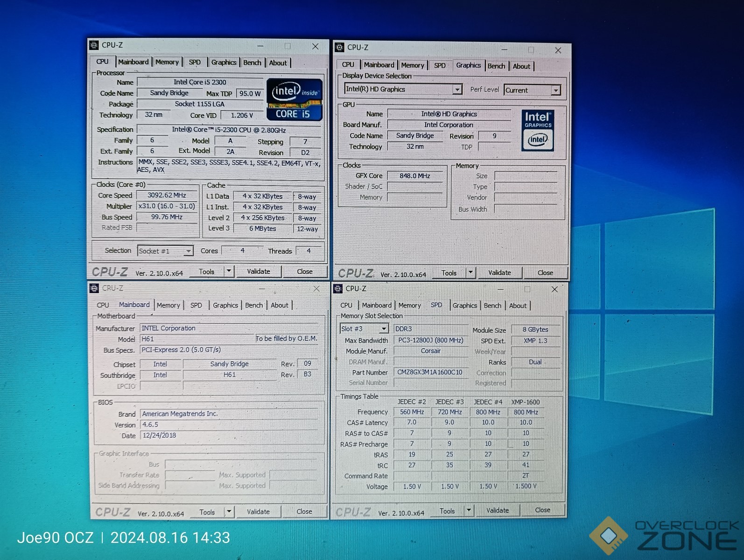Click the XMP-1600 timings column header
The height and width of the screenshot is (560, 744).
point(526,402)
